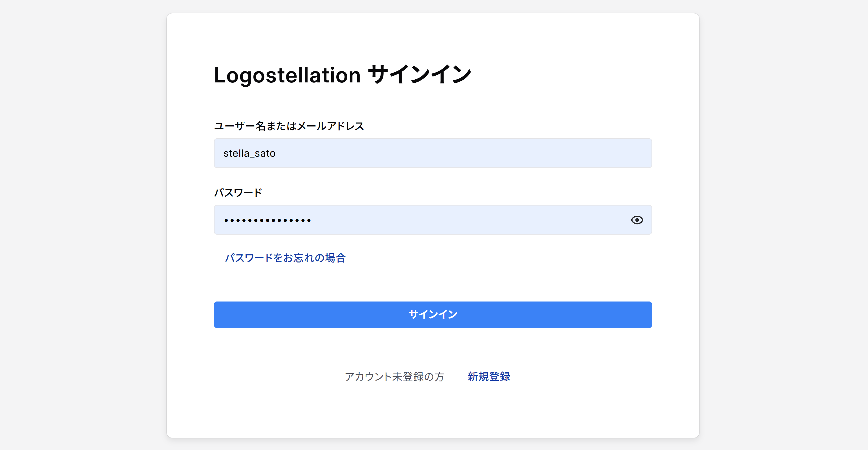
Task: Click the アカウント未登録の方 text
Action: [x=395, y=377]
